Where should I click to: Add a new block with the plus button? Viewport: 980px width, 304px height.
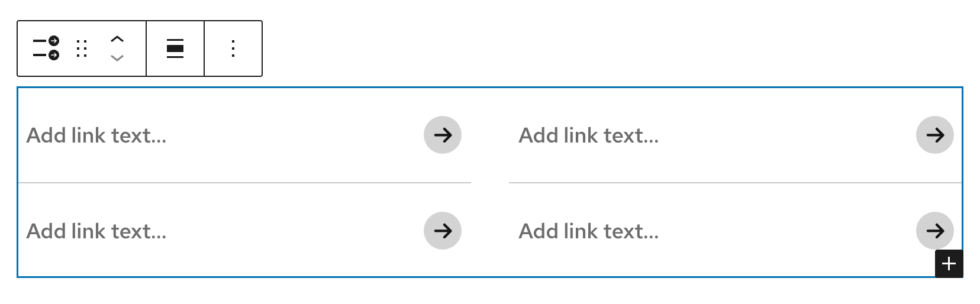click(x=949, y=264)
